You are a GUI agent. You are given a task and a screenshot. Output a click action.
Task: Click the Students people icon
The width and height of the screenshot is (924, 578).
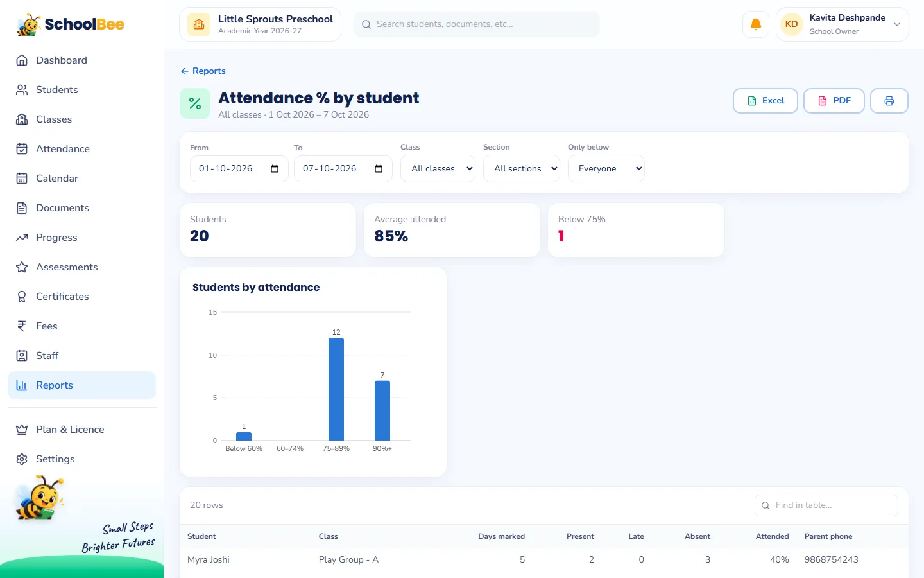tap(22, 90)
